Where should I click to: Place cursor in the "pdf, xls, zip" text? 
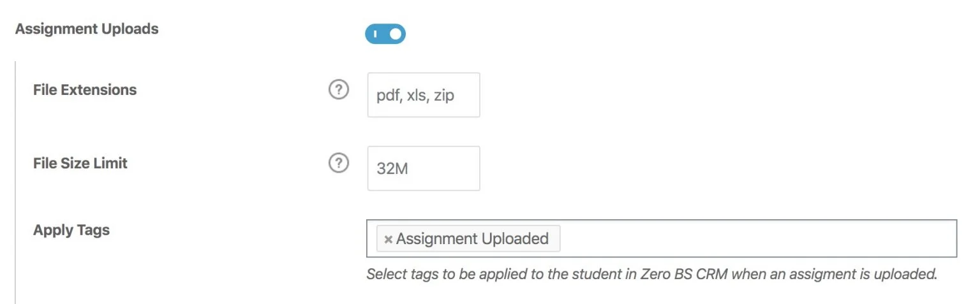point(415,96)
